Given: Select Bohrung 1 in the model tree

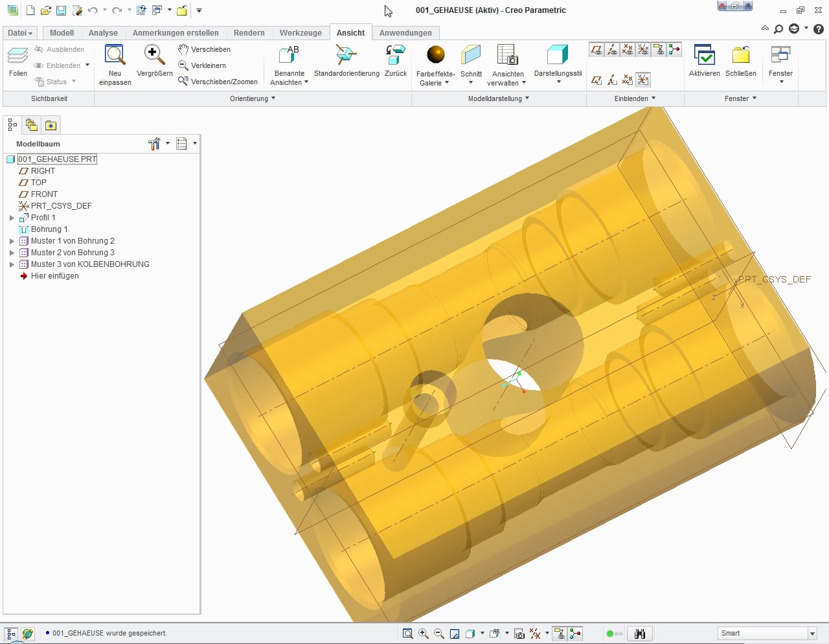Looking at the screenshot, I should coord(49,229).
